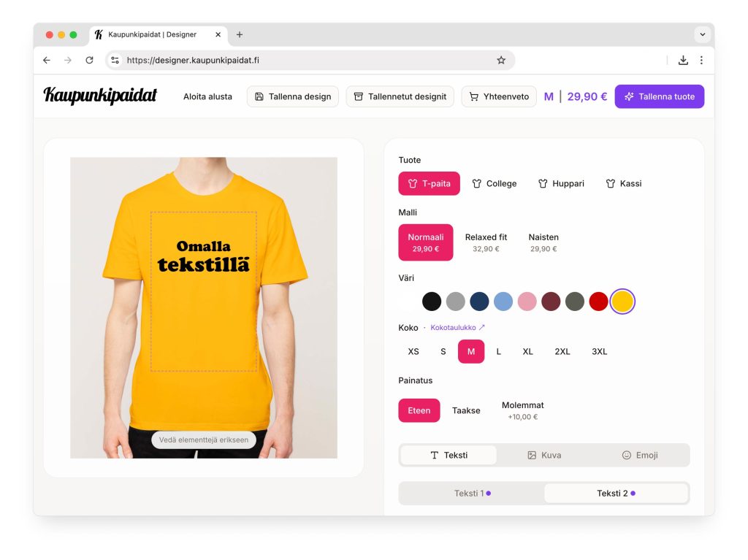
Task: Pick the red color swatch
Action: [598, 302]
